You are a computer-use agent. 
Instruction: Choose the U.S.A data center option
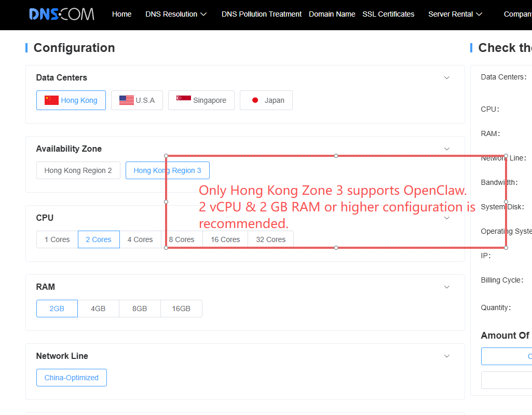pos(137,100)
